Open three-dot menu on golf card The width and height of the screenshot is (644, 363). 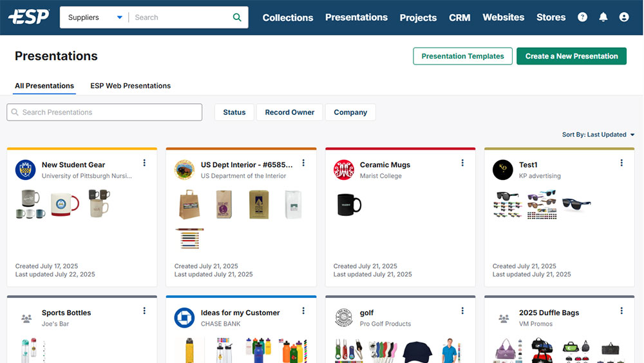(x=462, y=311)
